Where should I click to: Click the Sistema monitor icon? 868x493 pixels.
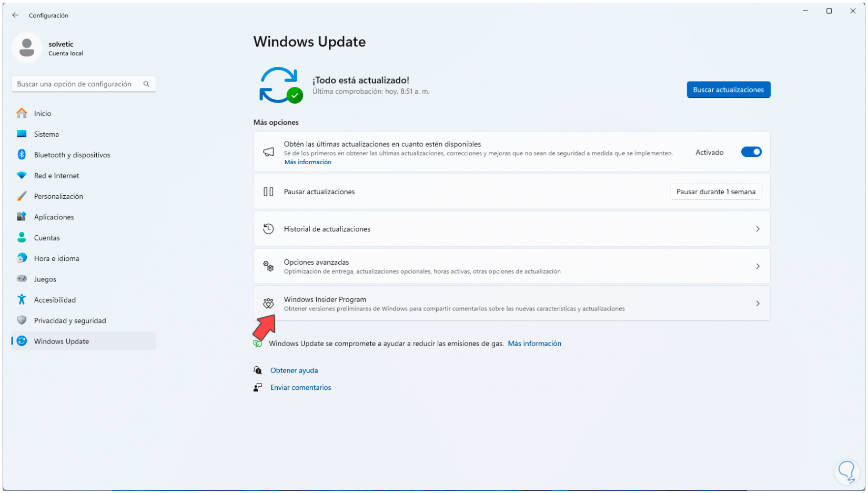(x=22, y=134)
